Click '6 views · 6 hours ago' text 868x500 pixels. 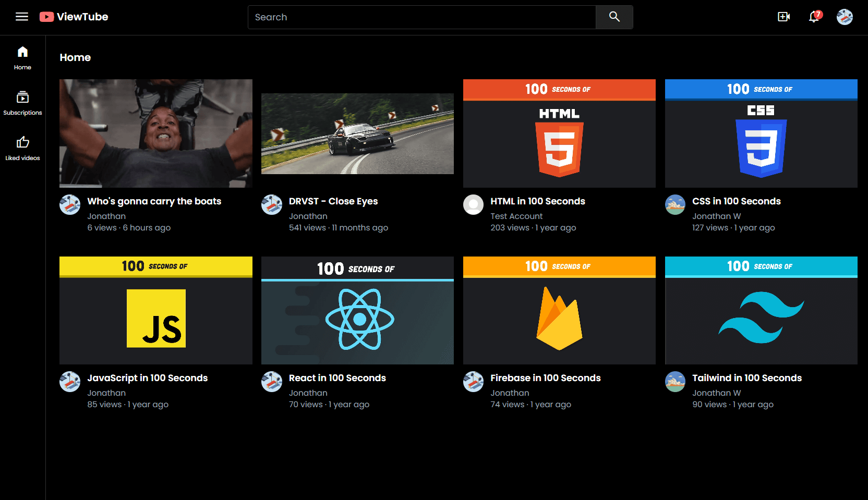click(x=129, y=227)
